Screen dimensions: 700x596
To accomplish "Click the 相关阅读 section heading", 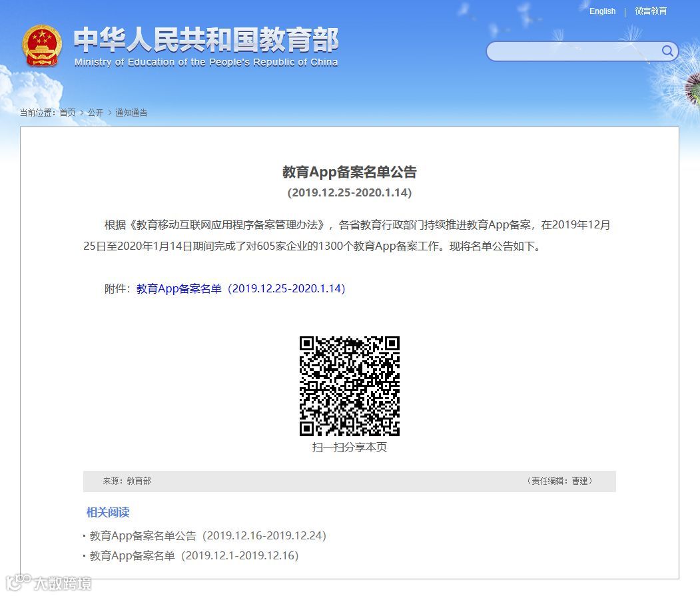I will click(108, 512).
